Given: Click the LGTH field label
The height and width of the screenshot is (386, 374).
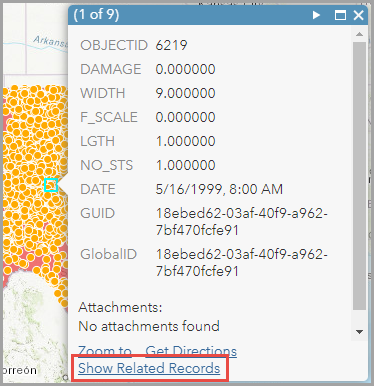Looking at the screenshot, I should (97, 141).
